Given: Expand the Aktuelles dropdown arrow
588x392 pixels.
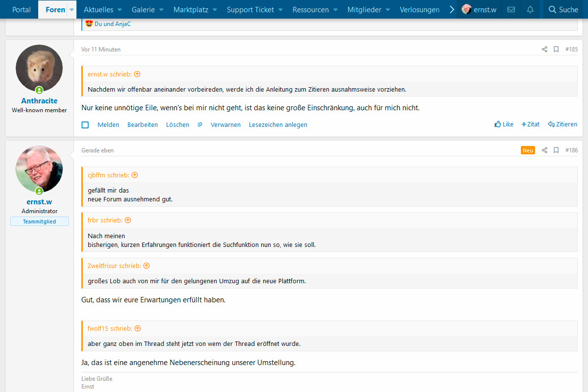Looking at the screenshot, I should (x=120, y=10).
